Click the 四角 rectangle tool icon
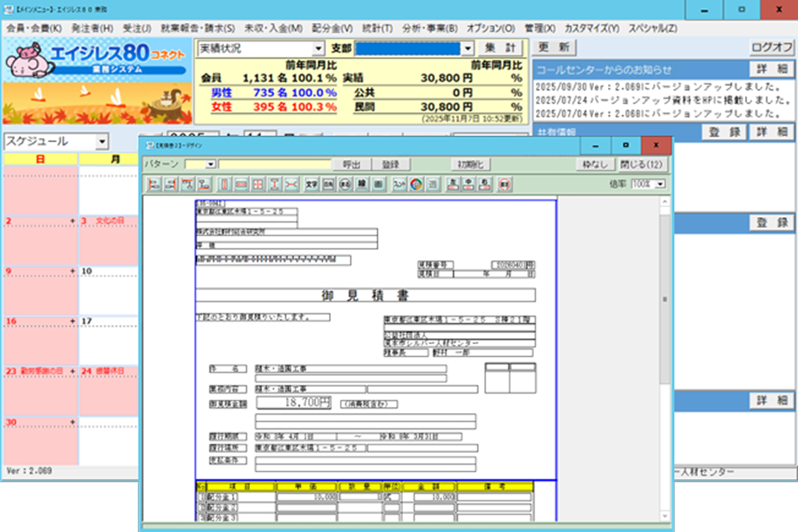This screenshot has height=532, width=798. (x=328, y=184)
